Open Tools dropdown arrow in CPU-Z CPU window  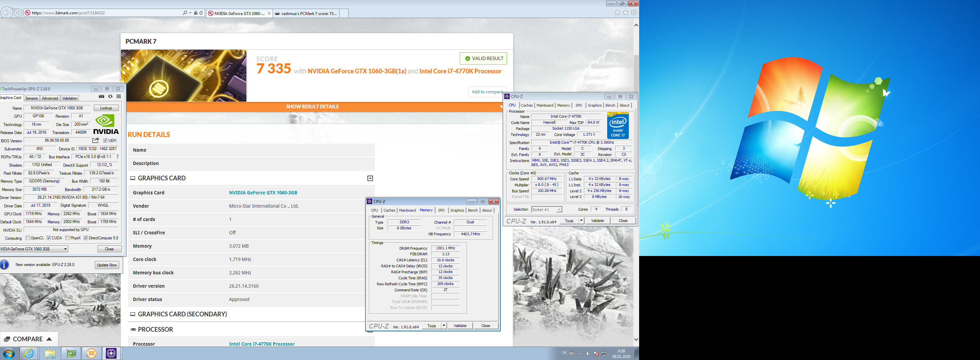[x=581, y=221]
